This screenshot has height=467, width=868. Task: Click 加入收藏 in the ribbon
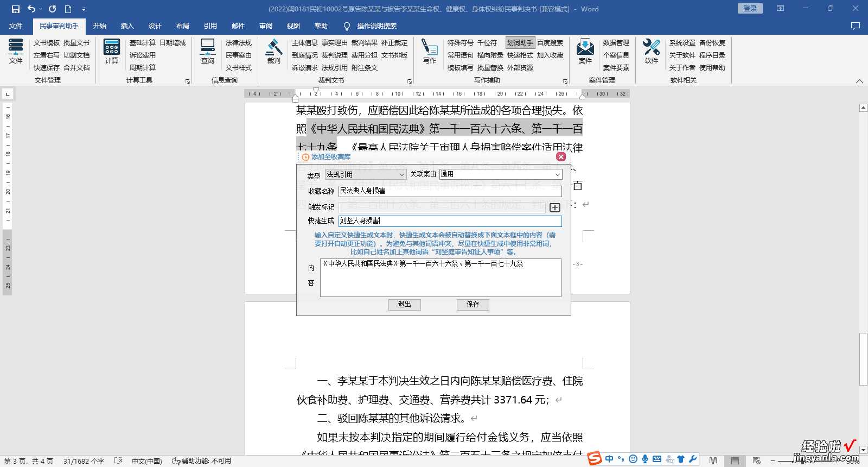click(x=550, y=55)
